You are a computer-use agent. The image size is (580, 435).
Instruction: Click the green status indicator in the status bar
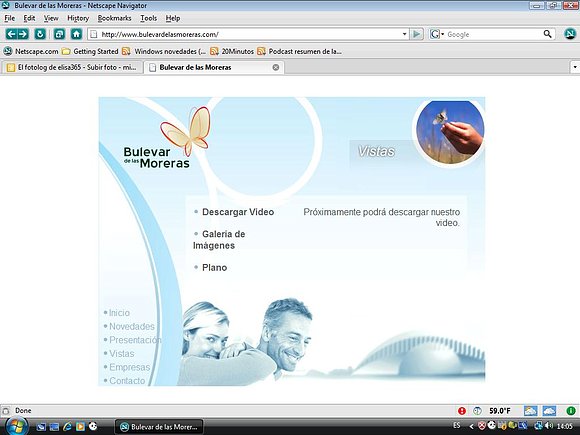pyautogui.click(x=571, y=411)
